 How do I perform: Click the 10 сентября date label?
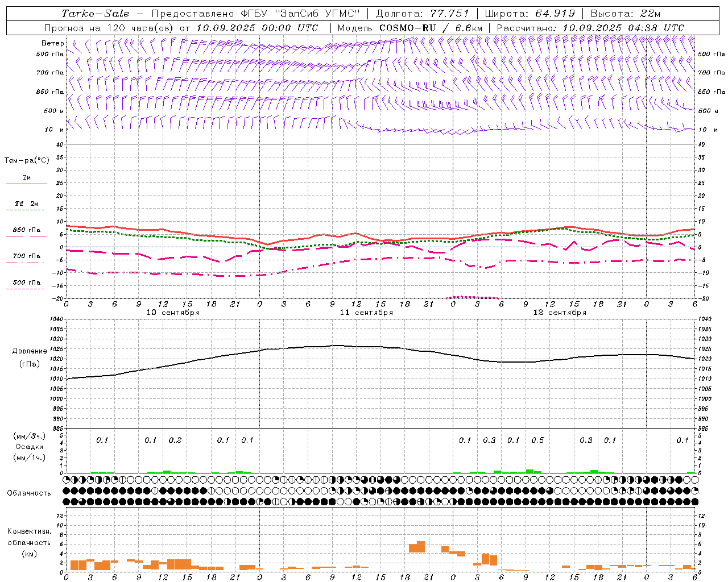[173, 313]
